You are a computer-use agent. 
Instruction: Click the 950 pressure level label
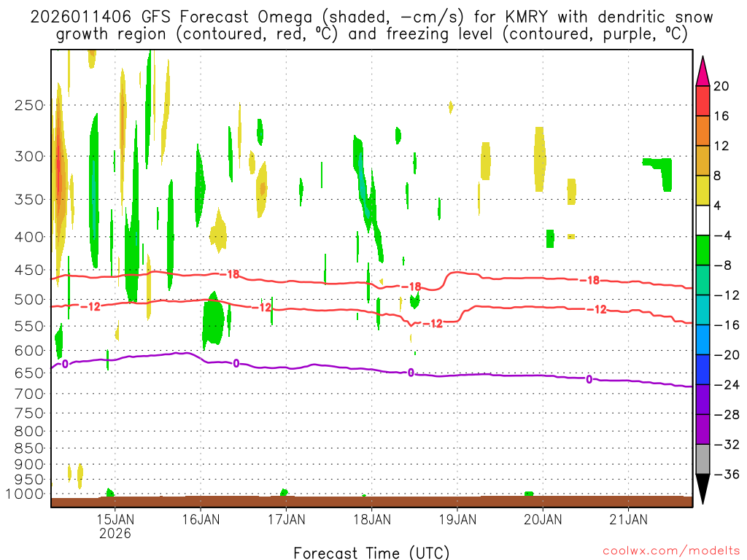(x=29, y=480)
